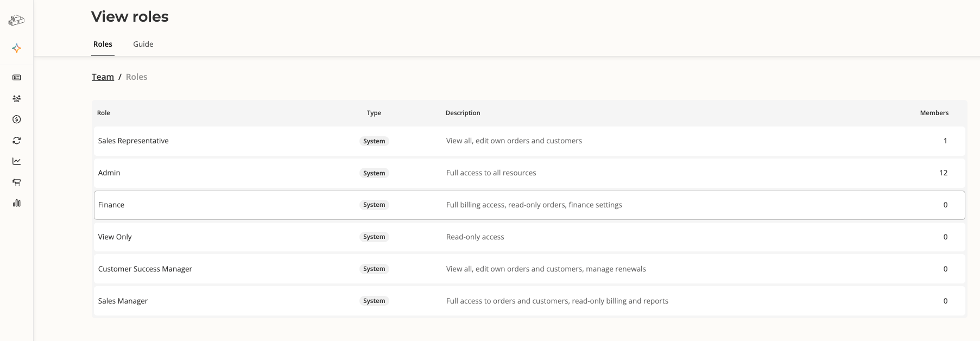Select the Finance role row
The height and width of the screenshot is (341, 980).
tap(529, 205)
